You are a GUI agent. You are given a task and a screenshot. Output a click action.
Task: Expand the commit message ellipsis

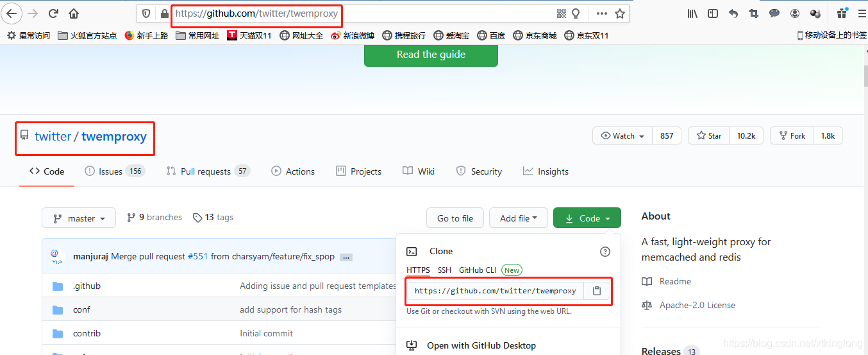(x=346, y=257)
